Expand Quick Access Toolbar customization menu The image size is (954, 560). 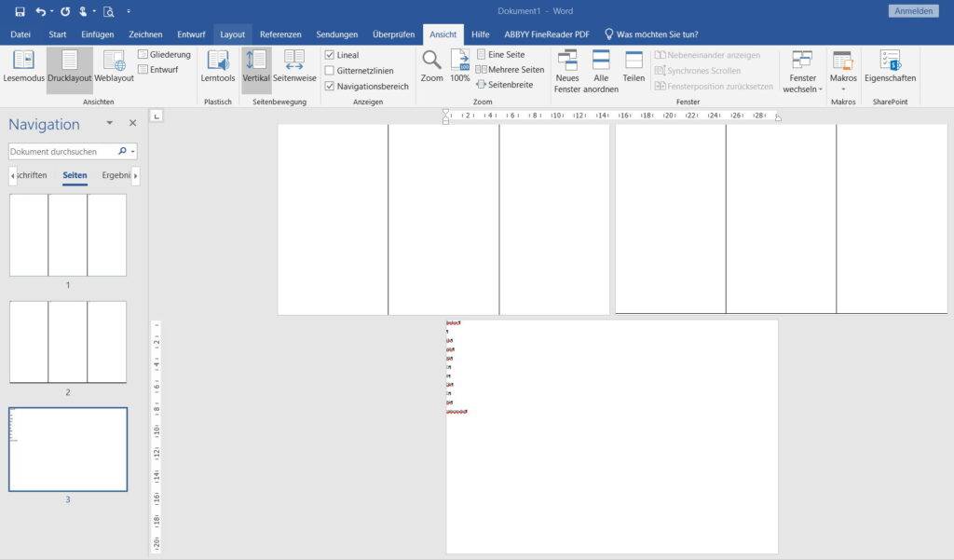tap(129, 11)
